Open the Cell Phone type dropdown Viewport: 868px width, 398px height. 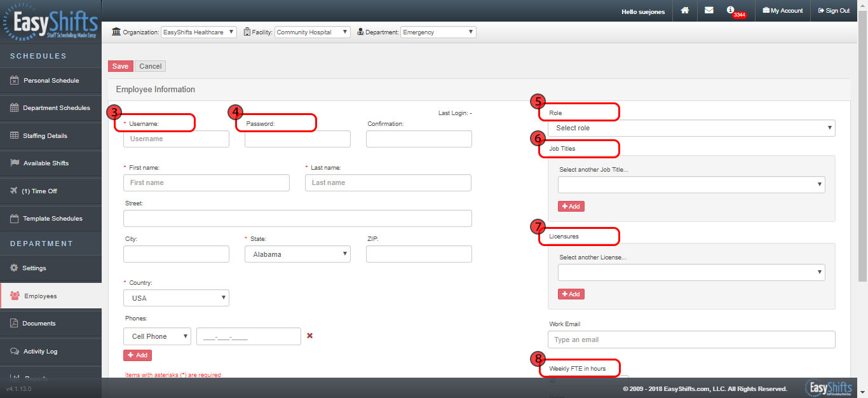[157, 336]
